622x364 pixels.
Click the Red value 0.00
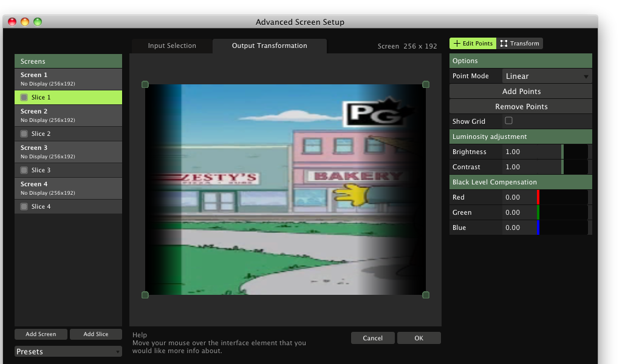(513, 197)
